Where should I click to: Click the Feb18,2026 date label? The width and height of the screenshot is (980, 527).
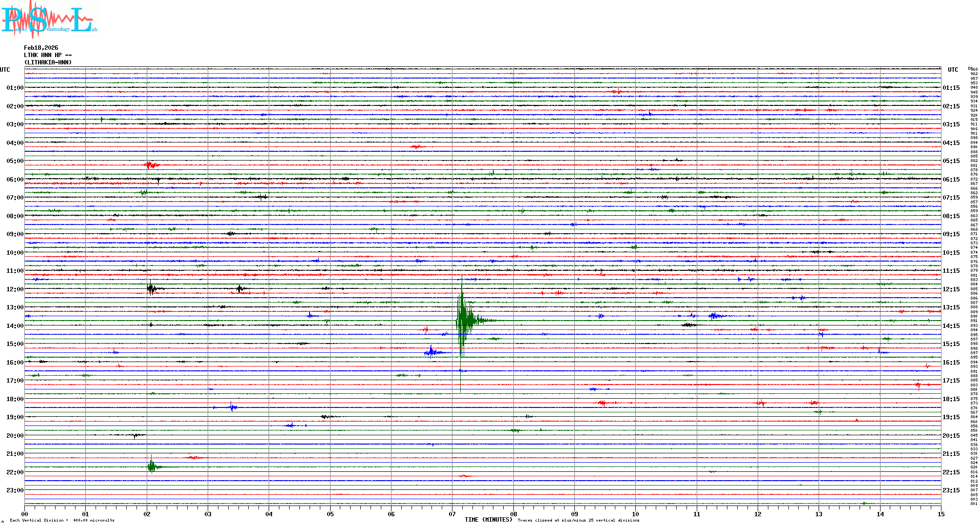click(41, 48)
